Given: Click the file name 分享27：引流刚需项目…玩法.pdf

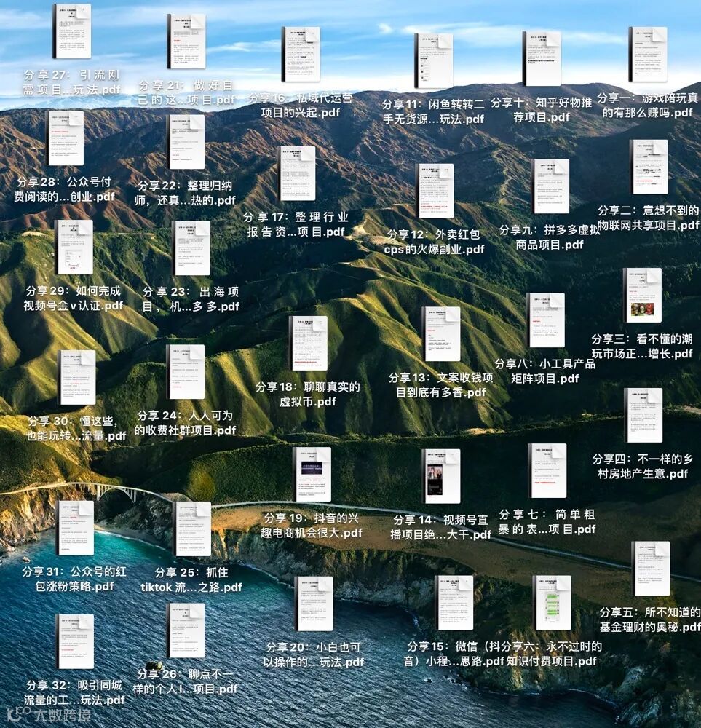Looking at the screenshot, I should point(71,82).
